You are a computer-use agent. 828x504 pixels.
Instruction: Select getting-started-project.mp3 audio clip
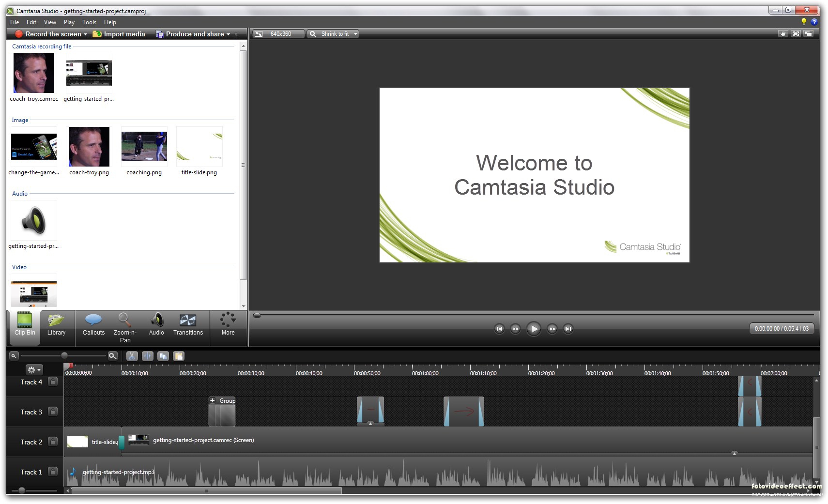pos(438,472)
